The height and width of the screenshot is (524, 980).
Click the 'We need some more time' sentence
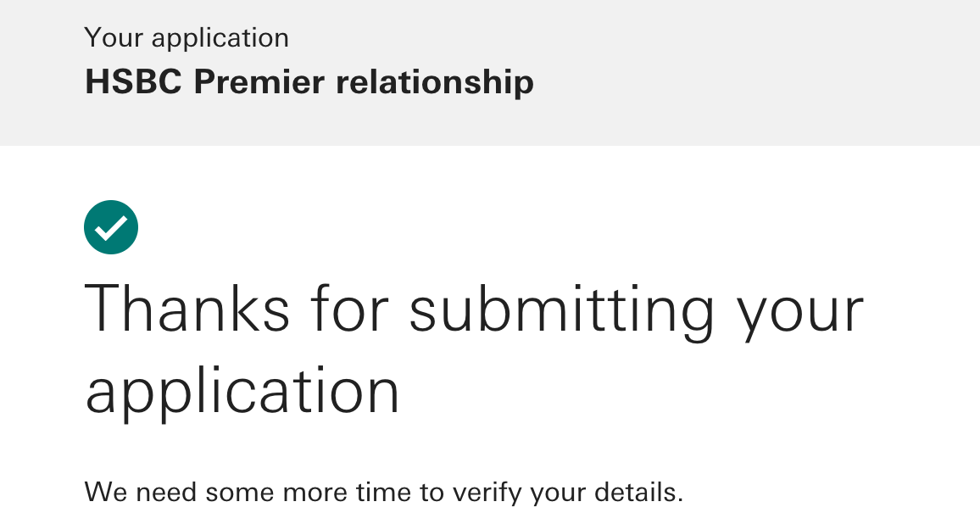coord(384,493)
